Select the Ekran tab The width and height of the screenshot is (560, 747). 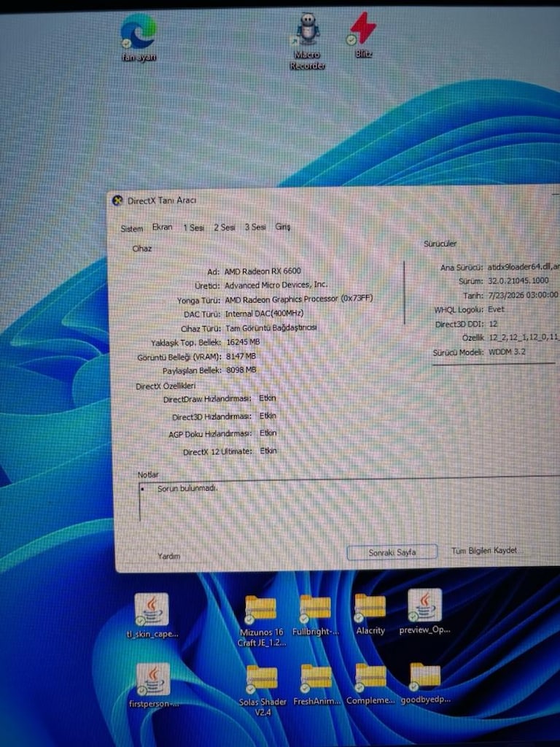pyautogui.click(x=162, y=228)
